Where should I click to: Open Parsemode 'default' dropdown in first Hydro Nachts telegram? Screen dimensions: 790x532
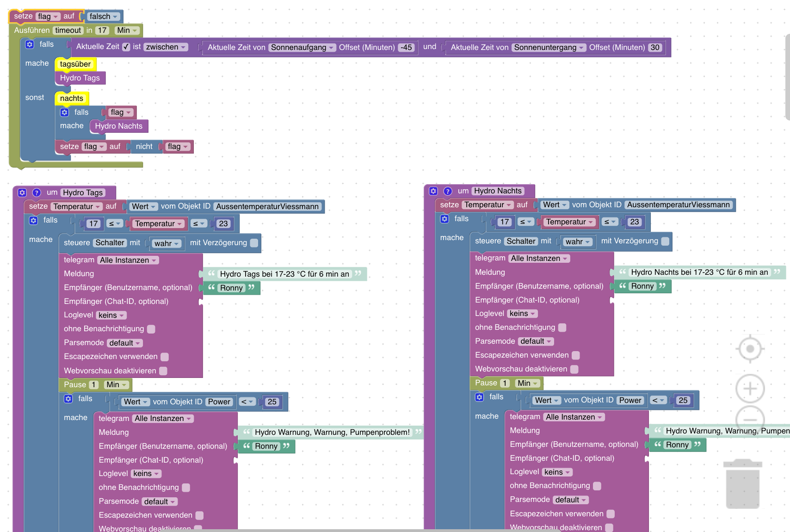pos(536,341)
